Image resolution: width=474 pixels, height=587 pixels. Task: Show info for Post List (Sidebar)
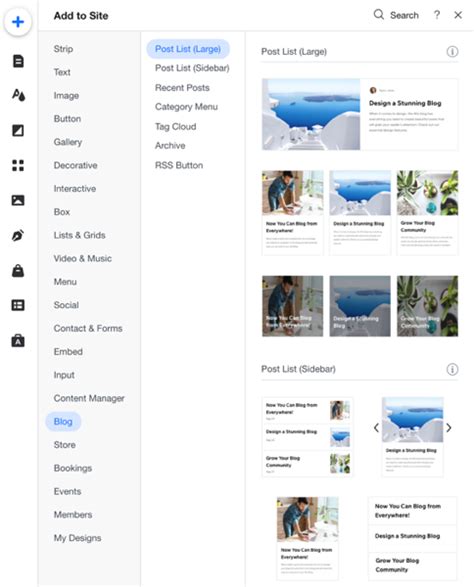tap(452, 369)
